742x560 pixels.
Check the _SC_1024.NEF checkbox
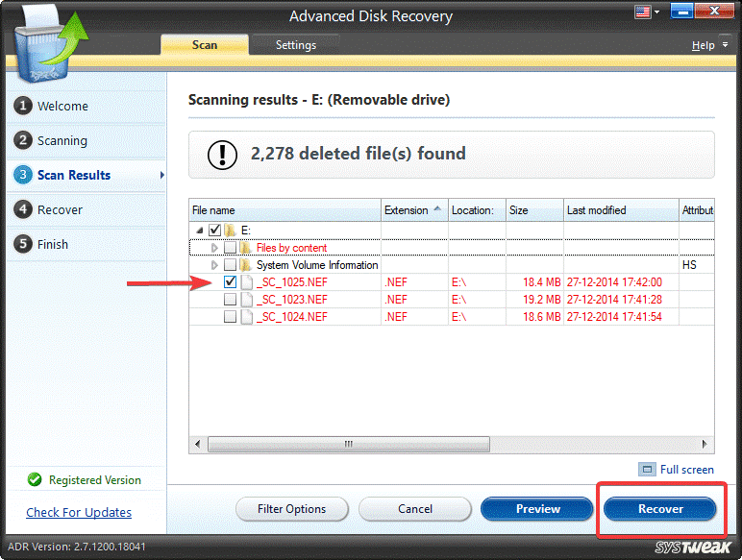[230, 316]
